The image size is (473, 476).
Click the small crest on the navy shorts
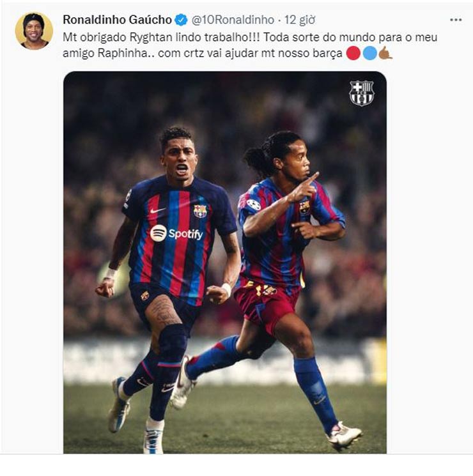click(145, 296)
